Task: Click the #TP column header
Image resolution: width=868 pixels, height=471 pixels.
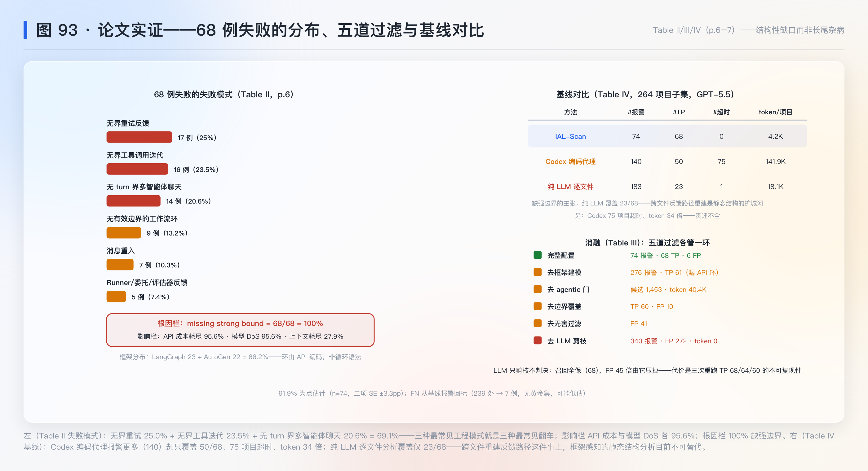Action: point(679,112)
